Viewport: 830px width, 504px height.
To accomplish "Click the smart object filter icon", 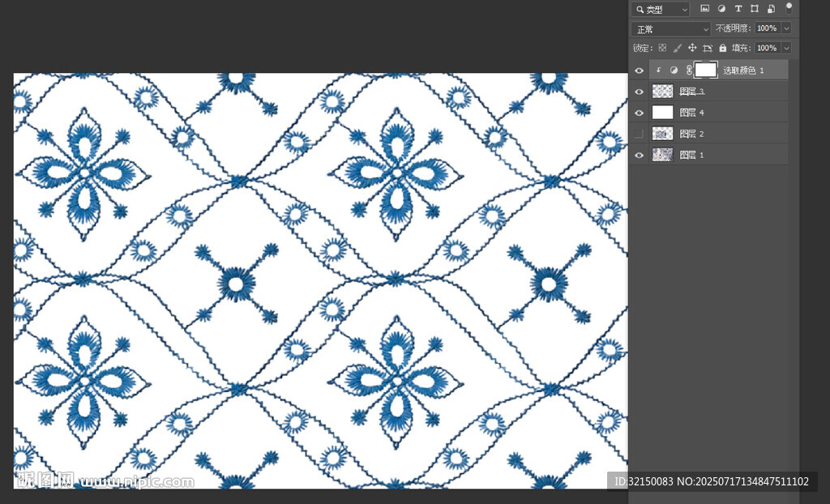I will tap(772, 8).
